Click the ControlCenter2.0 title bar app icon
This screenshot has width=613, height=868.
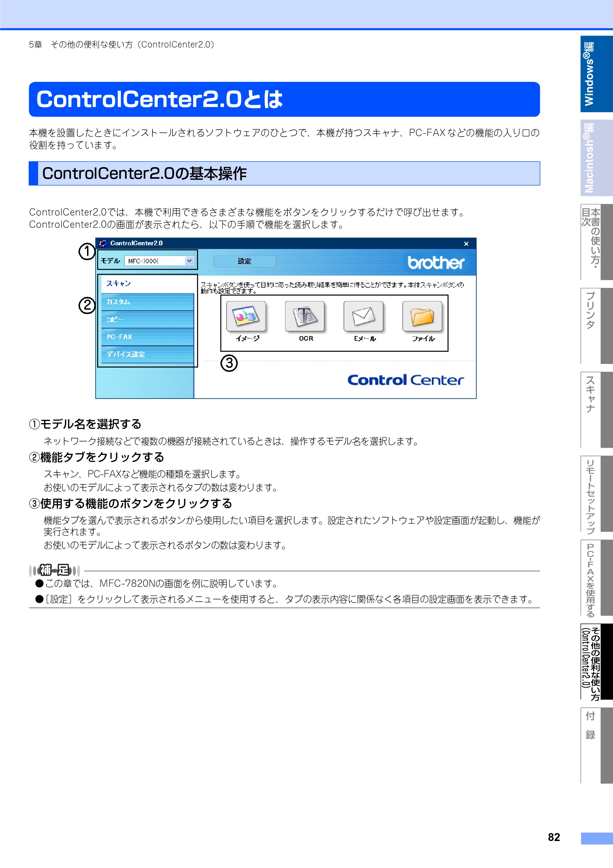point(103,243)
